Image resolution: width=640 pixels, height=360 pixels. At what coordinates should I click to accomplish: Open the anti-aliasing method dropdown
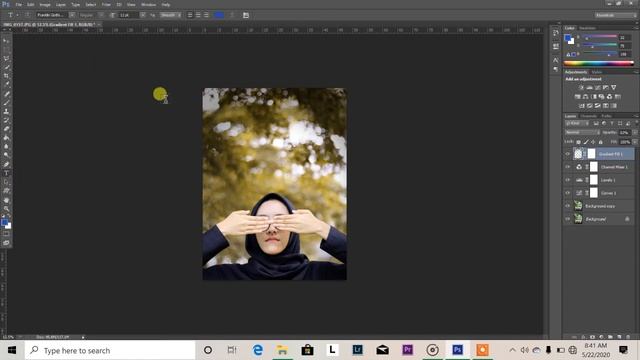[171, 15]
